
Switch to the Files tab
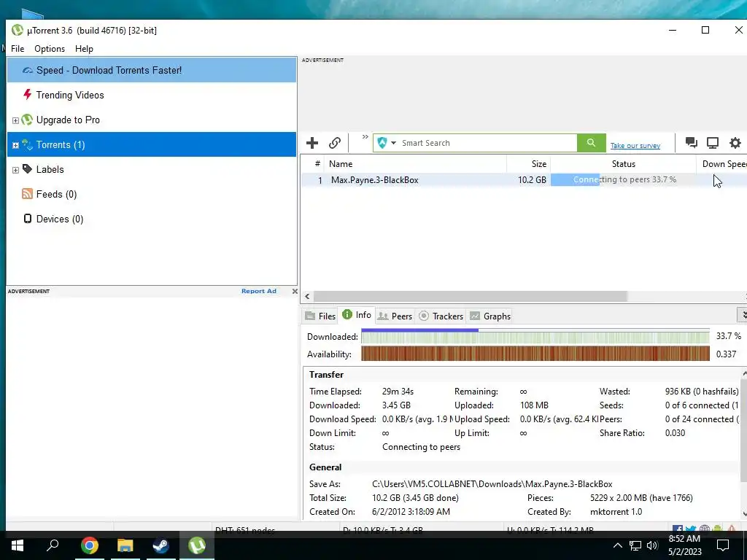click(x=320, y=316)
